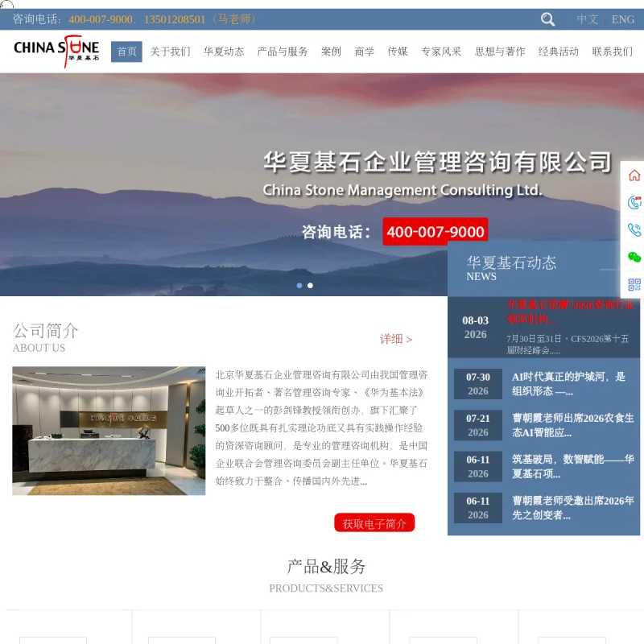Switch language to 中文
644x644 pixels.
(587, 19)
